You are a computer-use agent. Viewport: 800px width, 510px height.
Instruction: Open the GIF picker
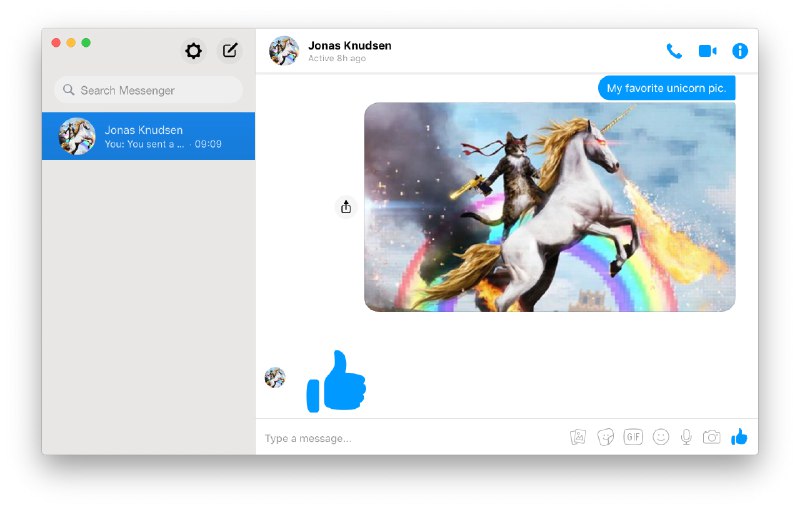coord(633,437)
